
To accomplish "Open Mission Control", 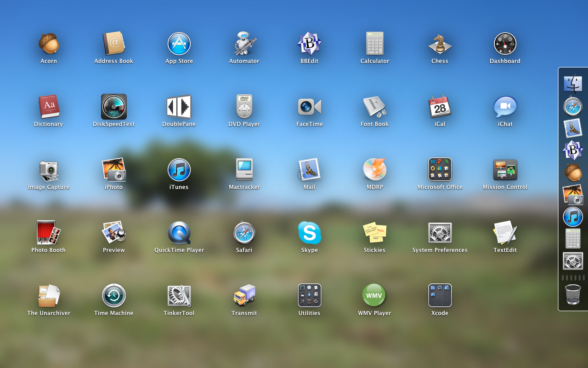I will [505, 170].
